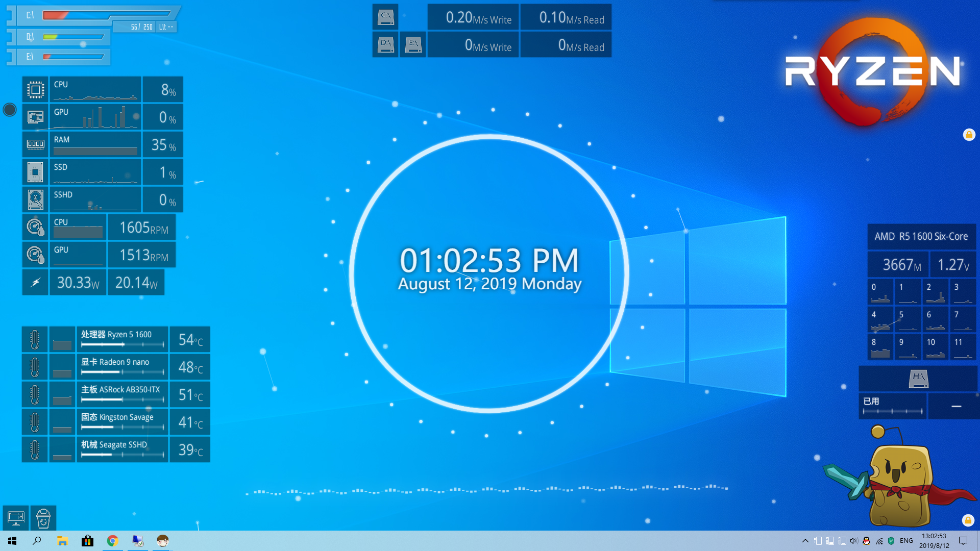Open the My Computer desktop widget icon
980x551 pixels.
click(16, 518)
